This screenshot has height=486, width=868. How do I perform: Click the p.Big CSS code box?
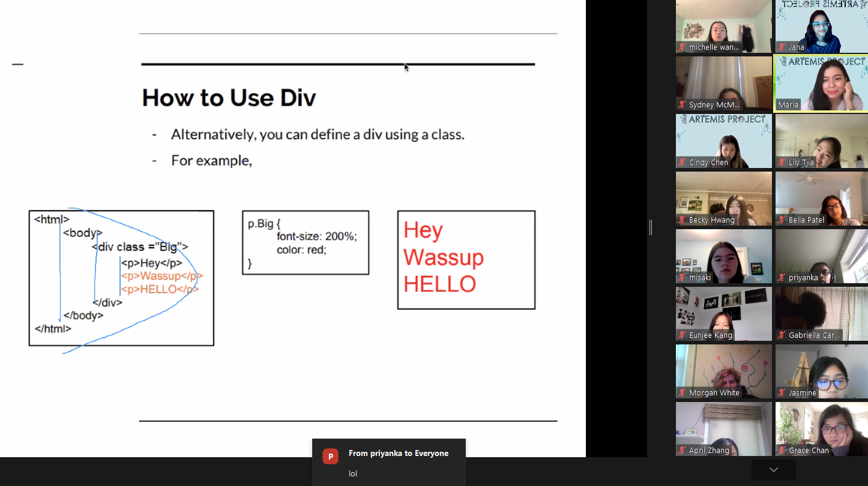coord(306,242)
